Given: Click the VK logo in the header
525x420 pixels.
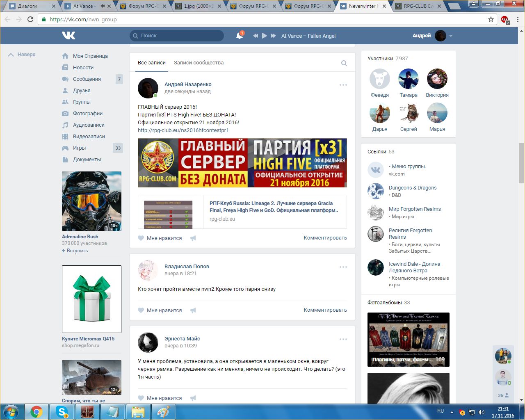Looking at the screenshot, I should [68, 36].
